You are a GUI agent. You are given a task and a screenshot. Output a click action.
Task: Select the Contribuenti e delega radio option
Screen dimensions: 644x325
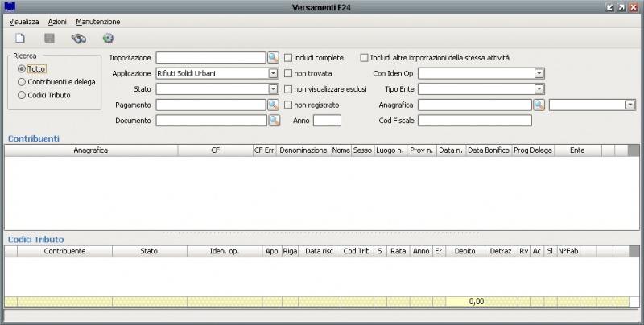22,82
